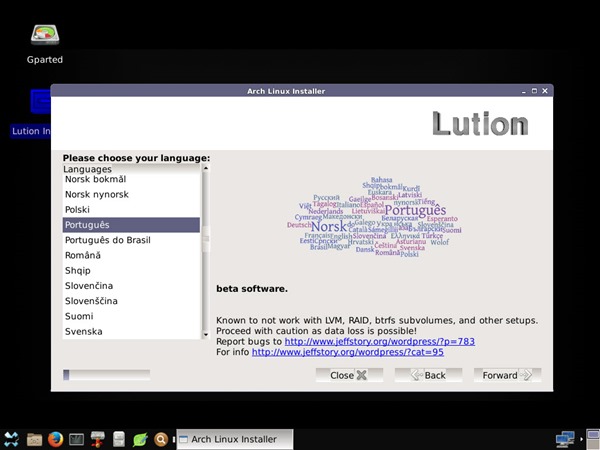
Task: Switch to Arch Linux Installer taskbar entry
Action: (235, 439)
